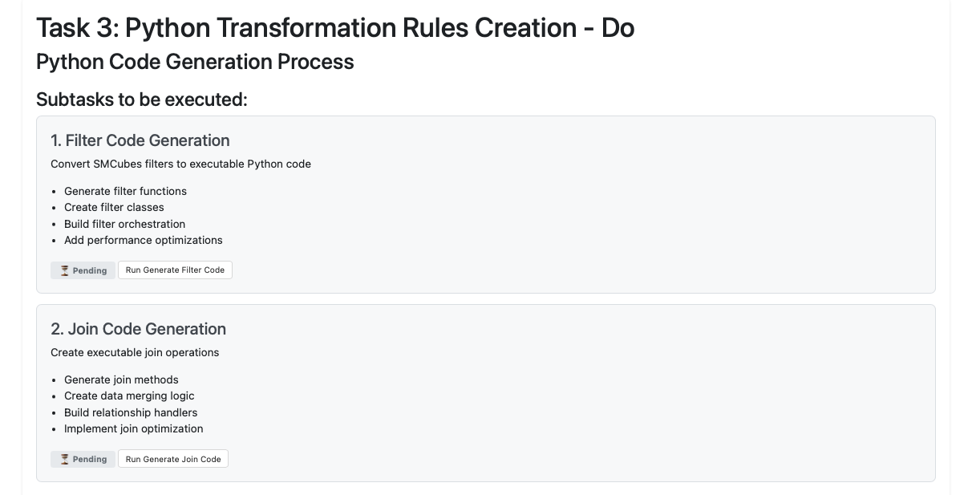Viewport: 980px width, 495px height.
Task: Click the Run Generate Filter Code button
Action: (x=175, y=270)
